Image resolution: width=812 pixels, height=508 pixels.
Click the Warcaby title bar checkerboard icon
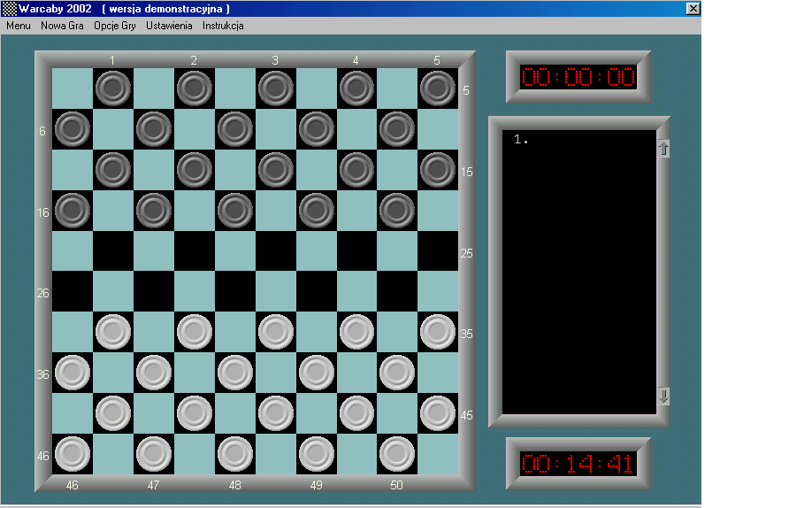click(x=10, y=8)
